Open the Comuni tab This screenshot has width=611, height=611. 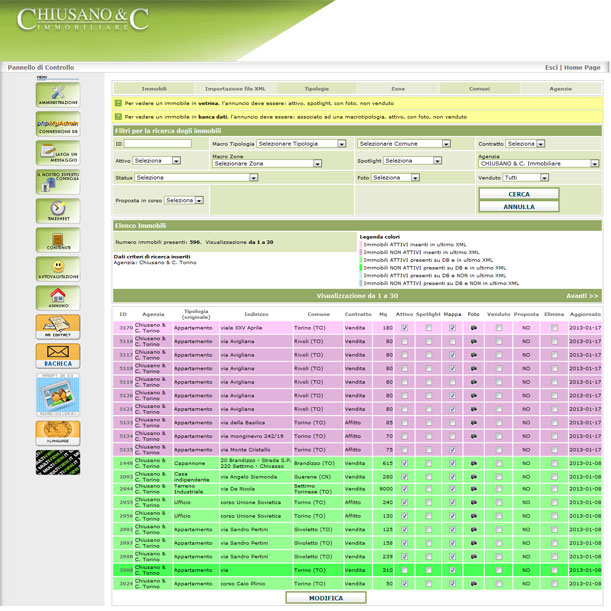(x=479, y=89)
